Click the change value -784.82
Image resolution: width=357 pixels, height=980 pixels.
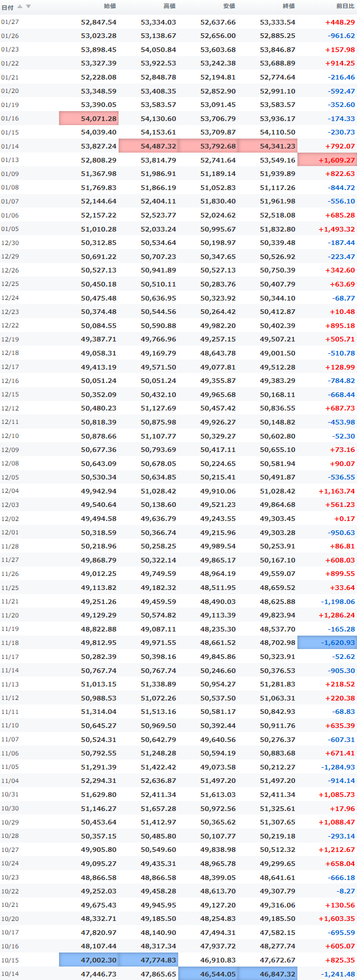341,381
